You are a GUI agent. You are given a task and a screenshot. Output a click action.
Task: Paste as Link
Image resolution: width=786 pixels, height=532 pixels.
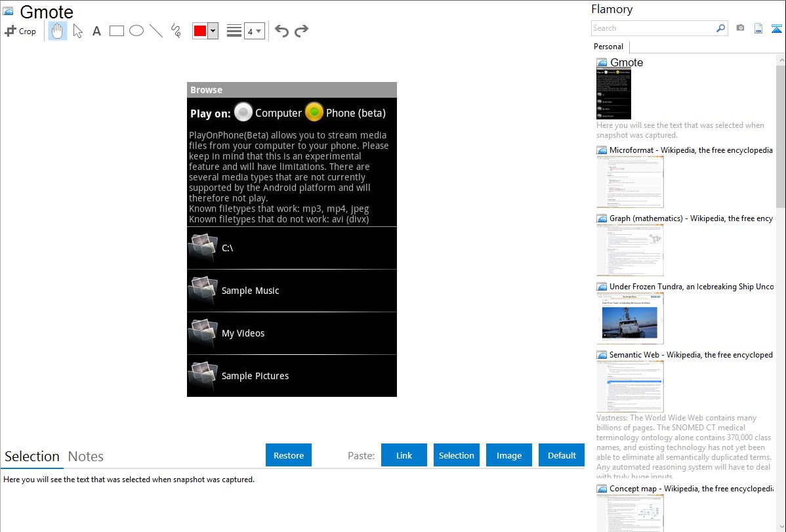point(404,455)
